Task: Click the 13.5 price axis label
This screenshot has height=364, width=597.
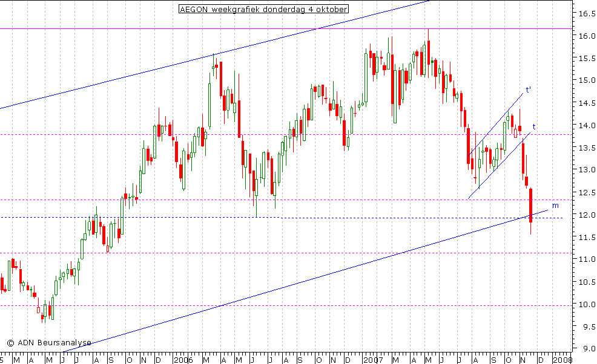Action: pyautogui.click(x=587, y=148)
